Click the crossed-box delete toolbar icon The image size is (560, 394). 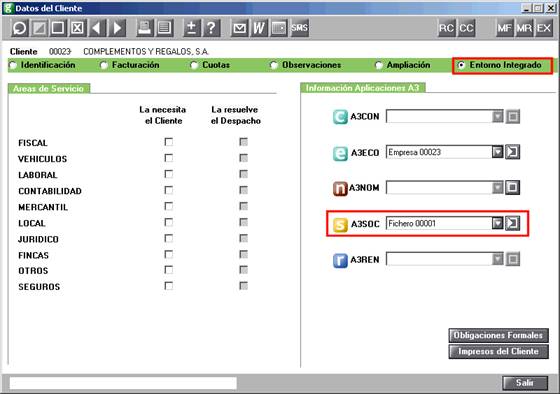pos(78,28)
